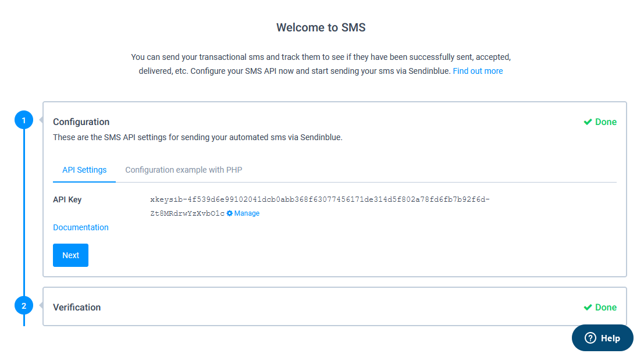The image size is (644, 357).
Task: Click the step 2 circle marker
Action: (x=24, y=306)
